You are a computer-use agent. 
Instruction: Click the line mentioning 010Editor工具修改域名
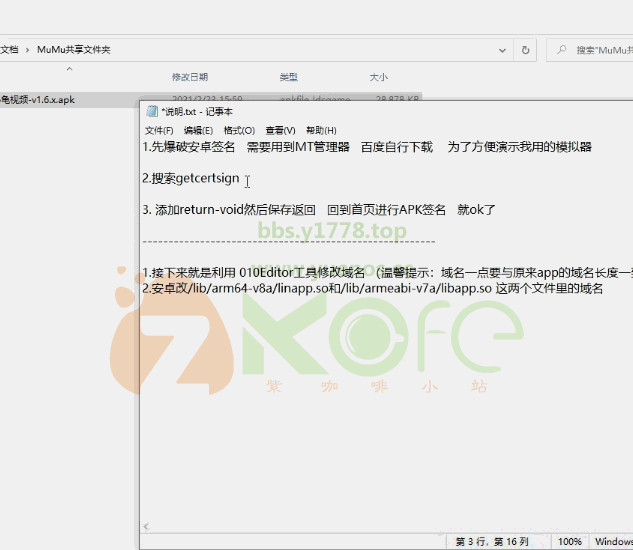click(x=388, y=273)
